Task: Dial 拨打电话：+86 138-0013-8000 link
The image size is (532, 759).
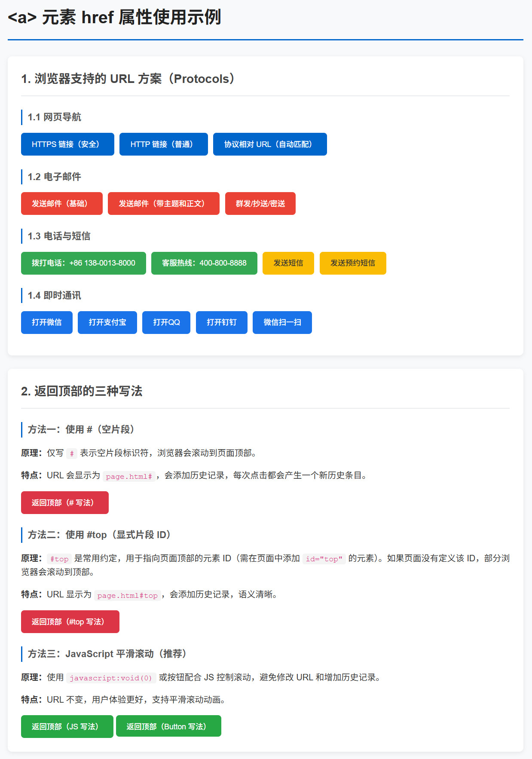Action: (83, 263)
